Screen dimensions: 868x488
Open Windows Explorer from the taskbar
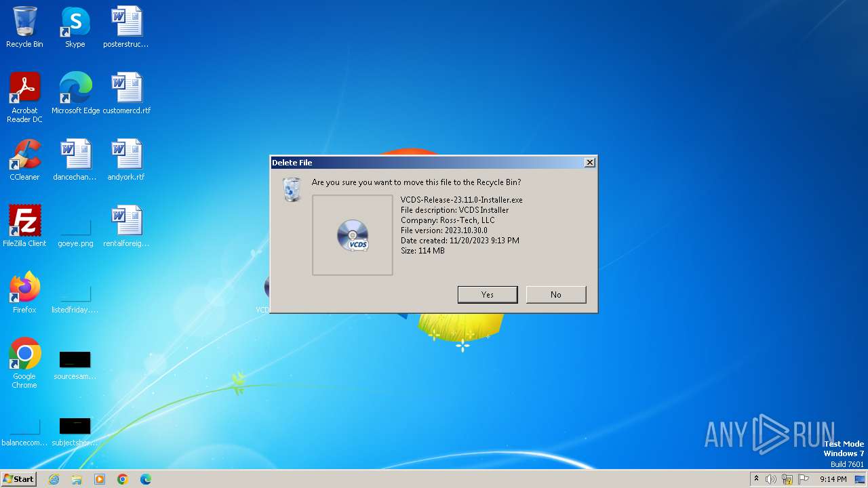[77, 479]
